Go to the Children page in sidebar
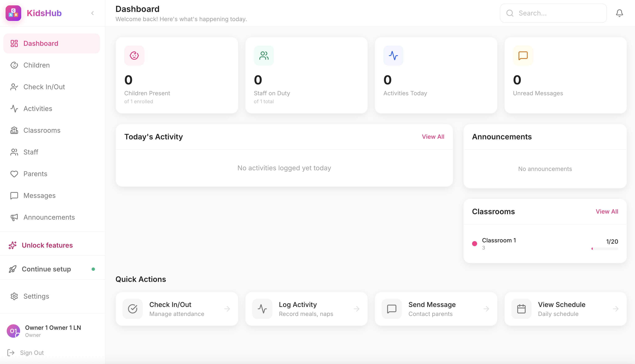Viewport: 635px width, 364px height. tap(51, 65)
